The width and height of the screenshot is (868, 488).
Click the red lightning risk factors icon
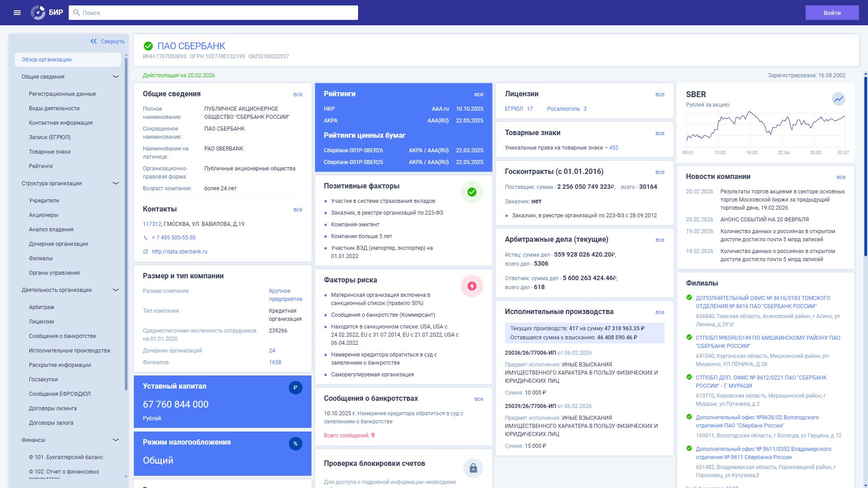(x=472, y=286)
